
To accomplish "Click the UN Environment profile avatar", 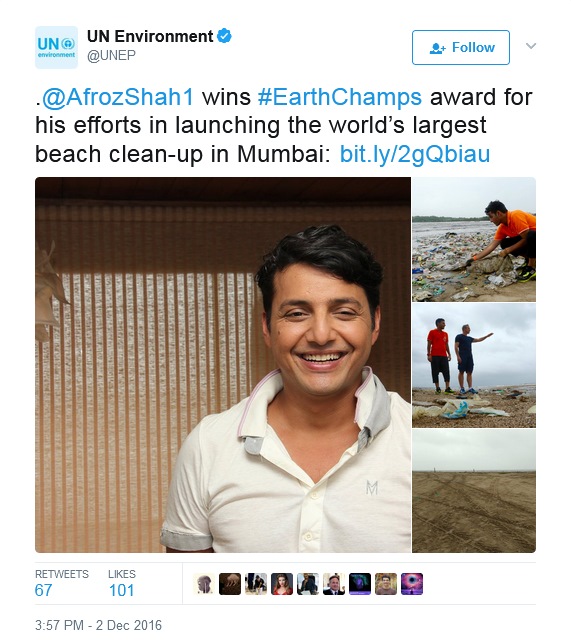I will (x=56, y=47).
